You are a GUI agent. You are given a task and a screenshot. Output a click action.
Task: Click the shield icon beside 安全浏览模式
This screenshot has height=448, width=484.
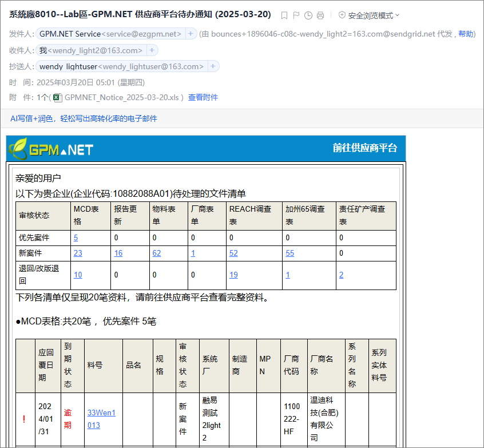[342, 15]
